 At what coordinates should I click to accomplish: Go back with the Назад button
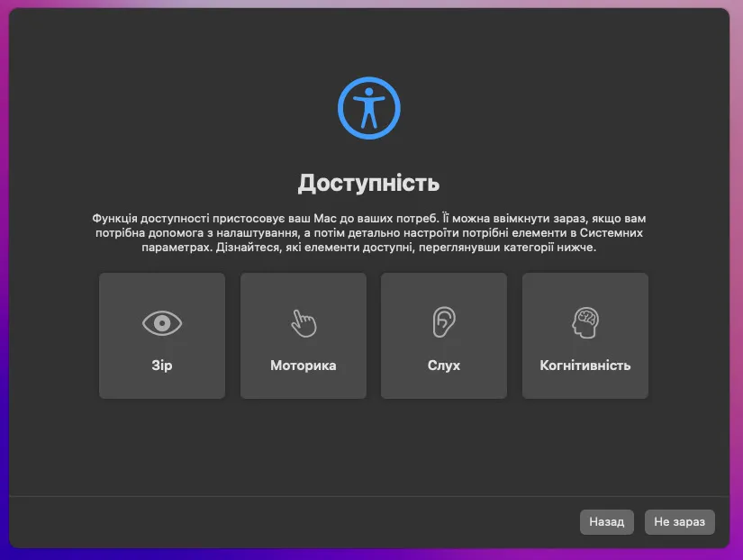(x=606, y=521)
